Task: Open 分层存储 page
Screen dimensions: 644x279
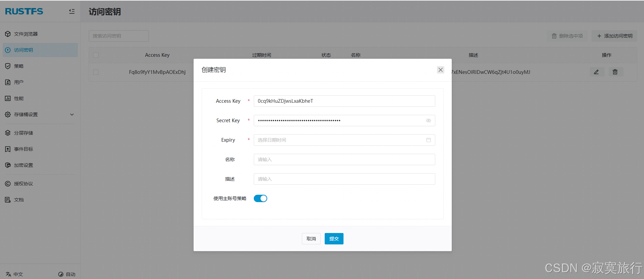Action: click(x=40, y=133)
